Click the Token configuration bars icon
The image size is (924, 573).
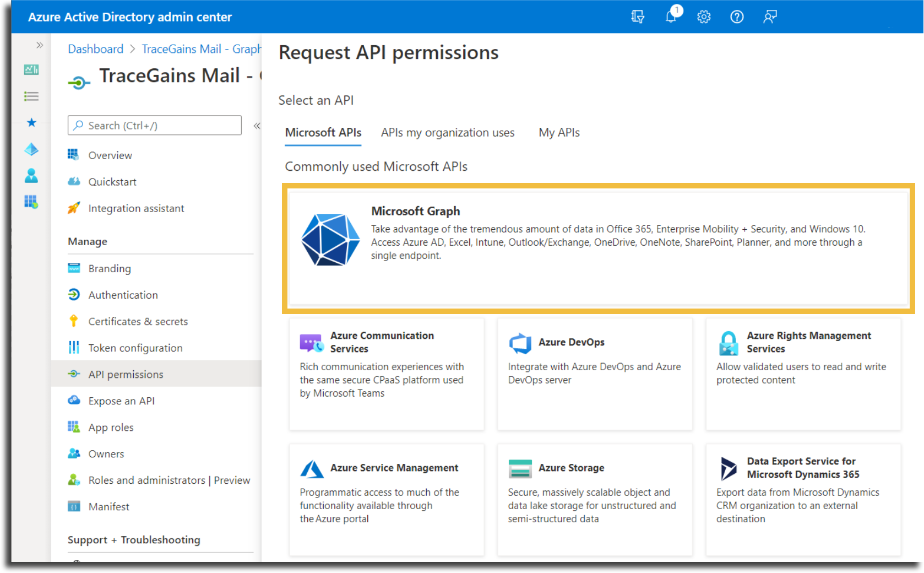pos(74,348)
